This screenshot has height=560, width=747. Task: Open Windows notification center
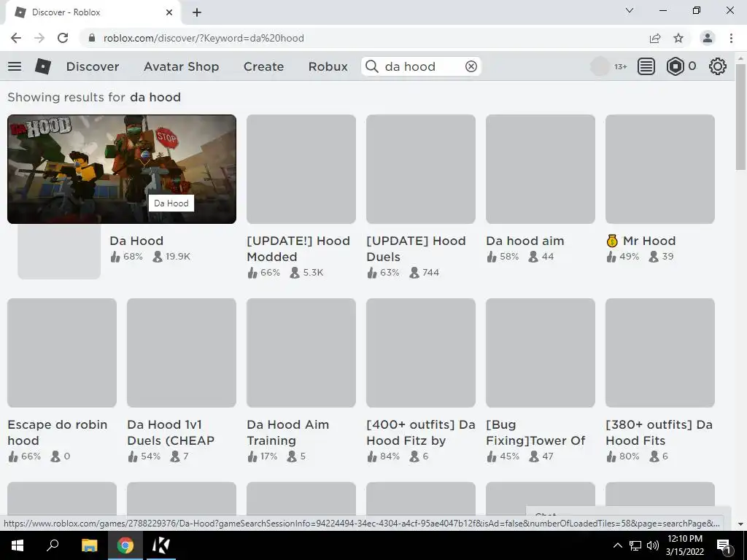(x=724, y=545)
